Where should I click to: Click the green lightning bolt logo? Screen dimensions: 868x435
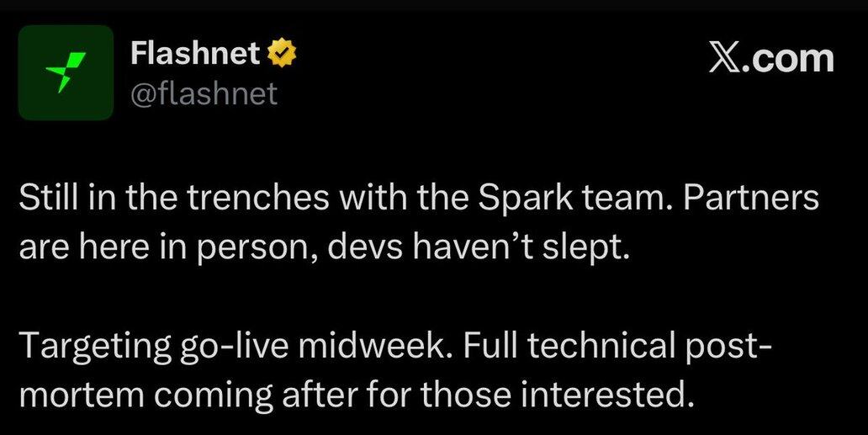tap(66, 72)
